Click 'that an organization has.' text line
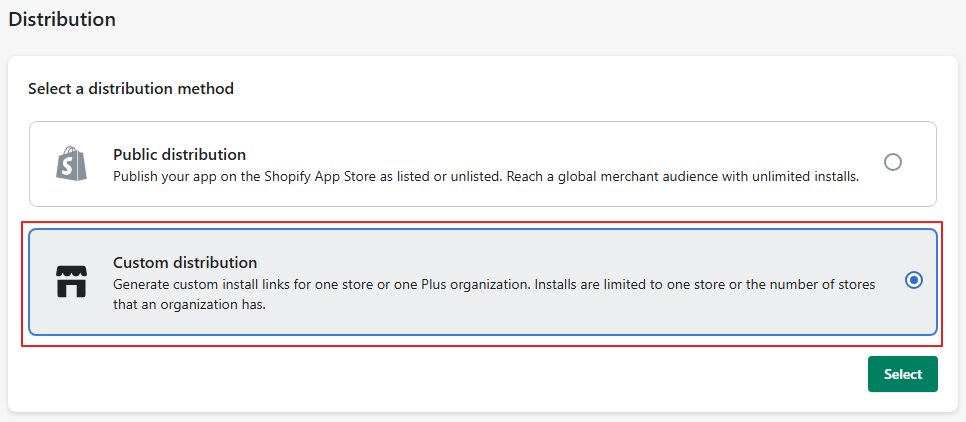The height and width of the screenshot is (422, 966). pos(190,305)
